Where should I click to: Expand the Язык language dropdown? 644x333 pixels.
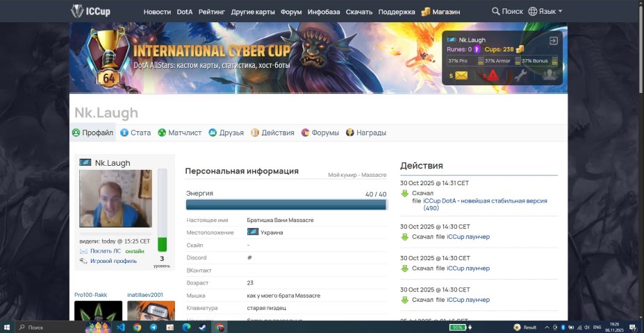click(545, 12)
